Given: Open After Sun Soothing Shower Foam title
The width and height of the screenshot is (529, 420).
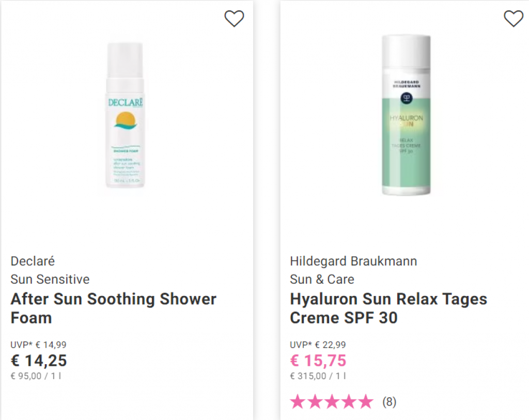Looking at the screenshot, I should [113, 308].
